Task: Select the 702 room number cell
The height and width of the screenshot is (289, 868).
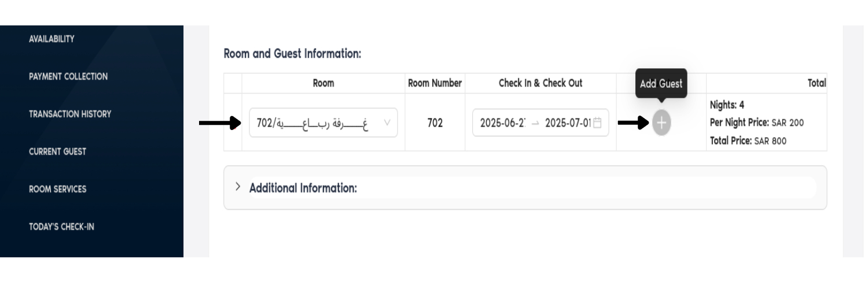Action: click(435, 123)
